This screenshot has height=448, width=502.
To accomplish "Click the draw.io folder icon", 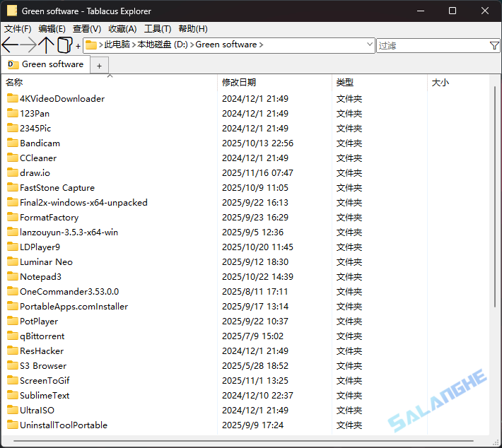I will pos(13,172).
